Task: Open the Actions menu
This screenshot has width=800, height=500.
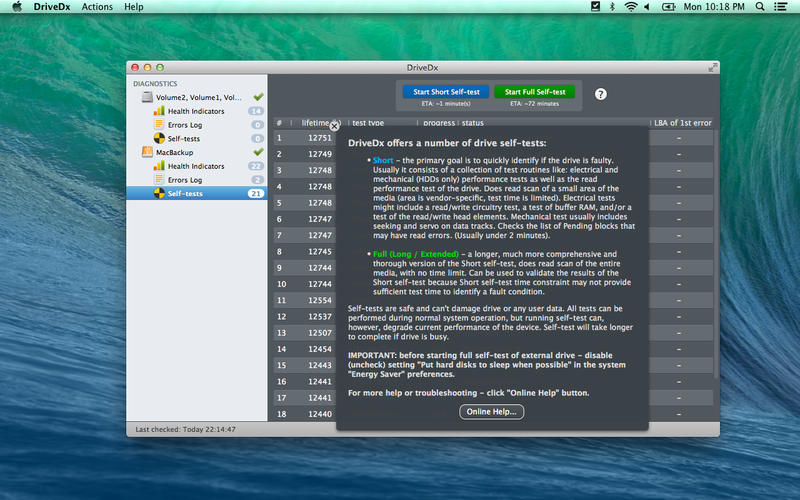Action: 97,7
